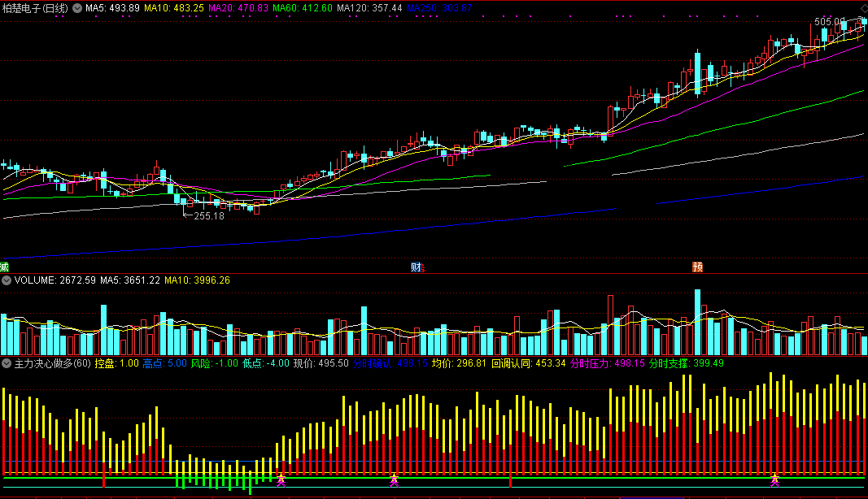Viewport: 868px width, 499px height.
Task: Click the 现价: 495.50 value
Action: (321, 363)
